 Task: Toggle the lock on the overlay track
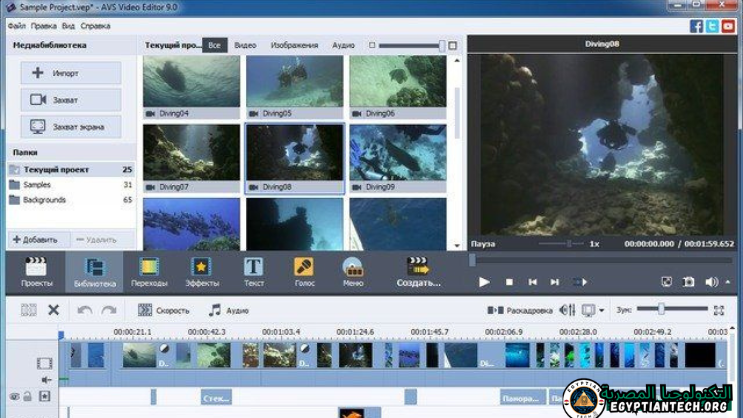(28, 397)
